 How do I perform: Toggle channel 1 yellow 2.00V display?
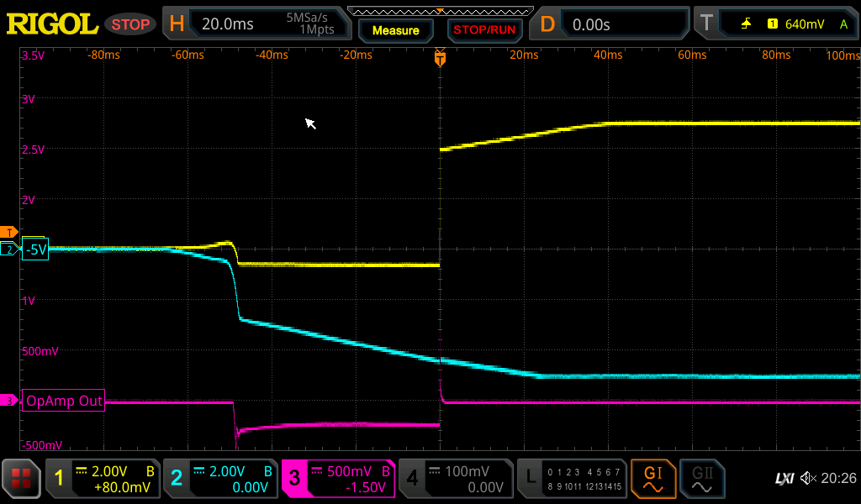tap(103, 479)
